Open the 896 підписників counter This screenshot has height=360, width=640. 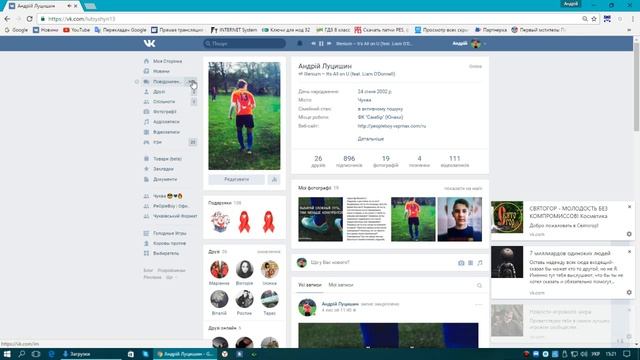coord(349,161)
